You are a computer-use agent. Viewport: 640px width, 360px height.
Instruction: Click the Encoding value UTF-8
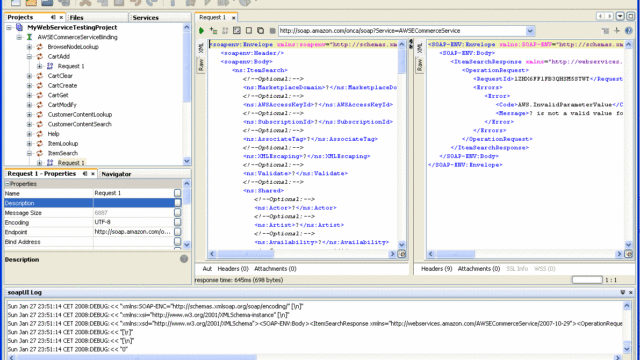point(102,222)
